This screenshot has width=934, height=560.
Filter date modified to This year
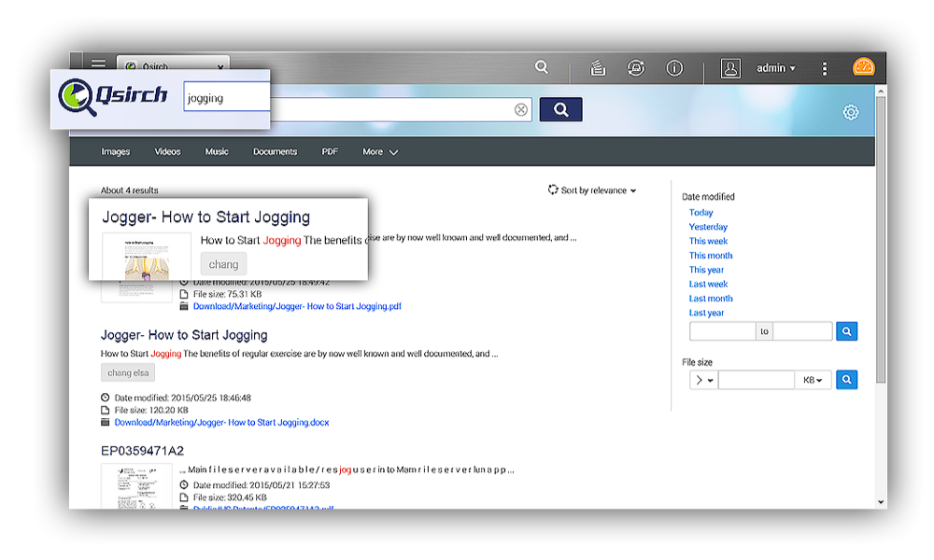click(706, 270)
